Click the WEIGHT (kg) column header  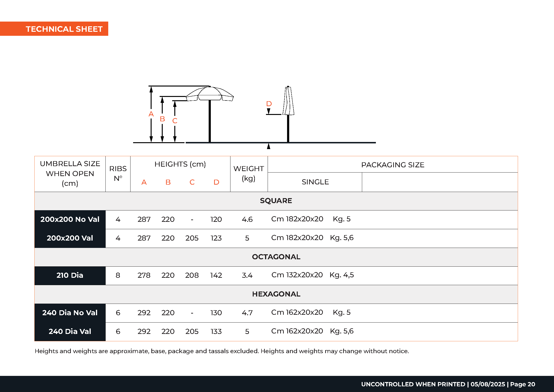[248, 173]
